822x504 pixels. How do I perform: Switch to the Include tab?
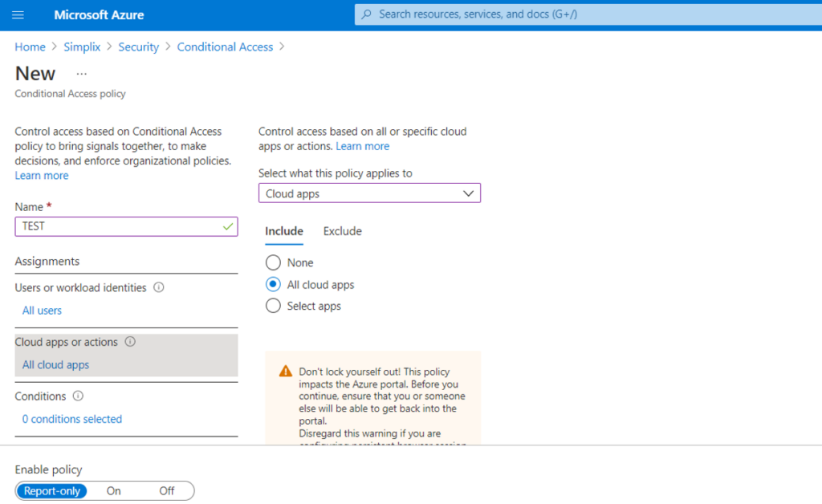click(284, 231)
